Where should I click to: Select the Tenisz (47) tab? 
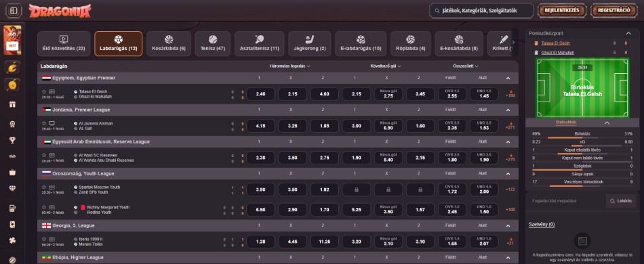(x=212, y=44)
